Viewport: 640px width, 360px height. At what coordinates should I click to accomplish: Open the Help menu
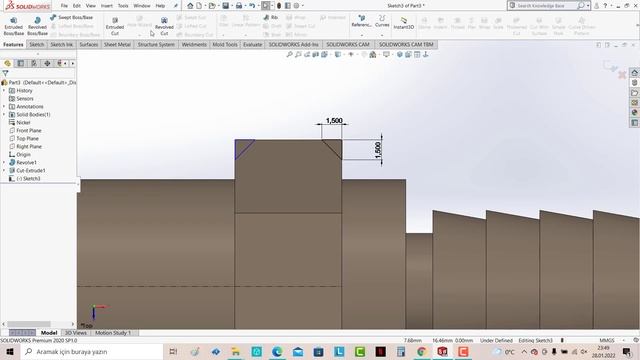160,6
